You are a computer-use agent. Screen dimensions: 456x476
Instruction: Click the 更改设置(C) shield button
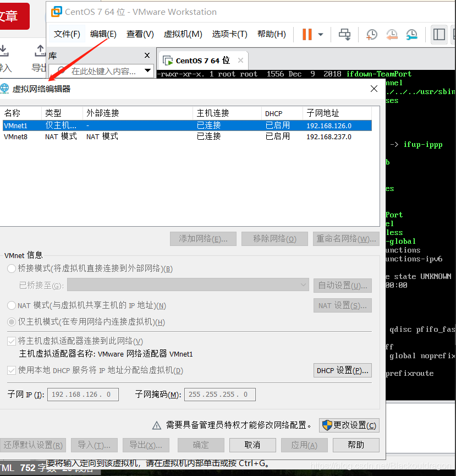349,425
